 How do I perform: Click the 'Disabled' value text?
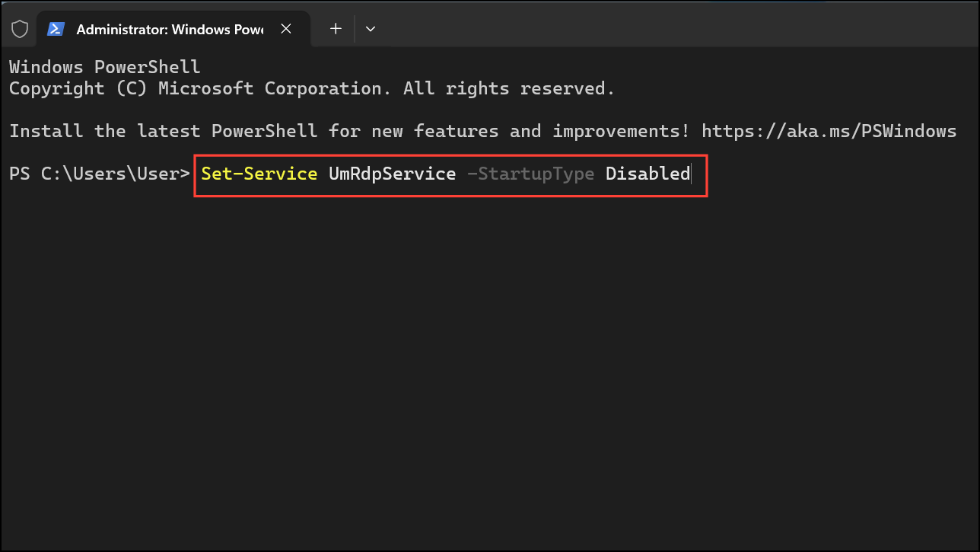(647, 174)
